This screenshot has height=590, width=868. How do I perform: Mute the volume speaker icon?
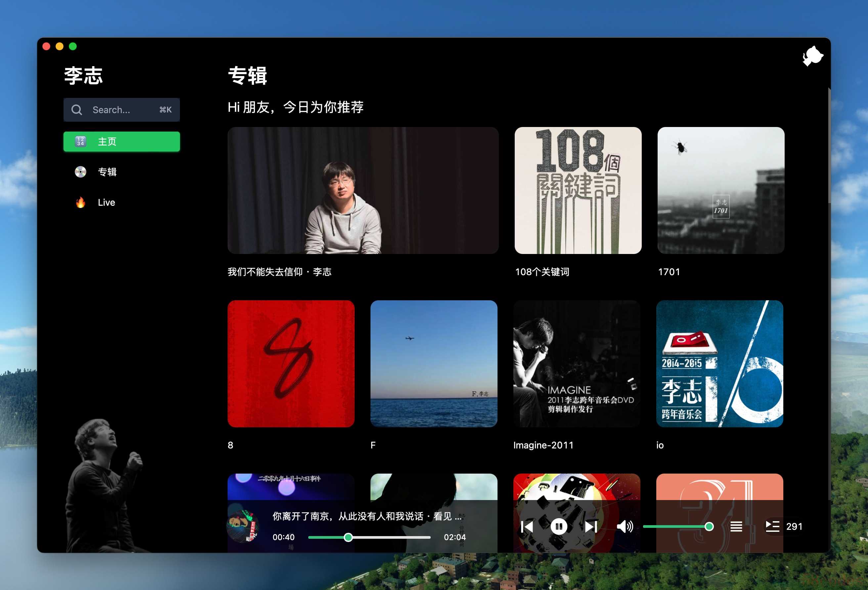tap(625, 527)
